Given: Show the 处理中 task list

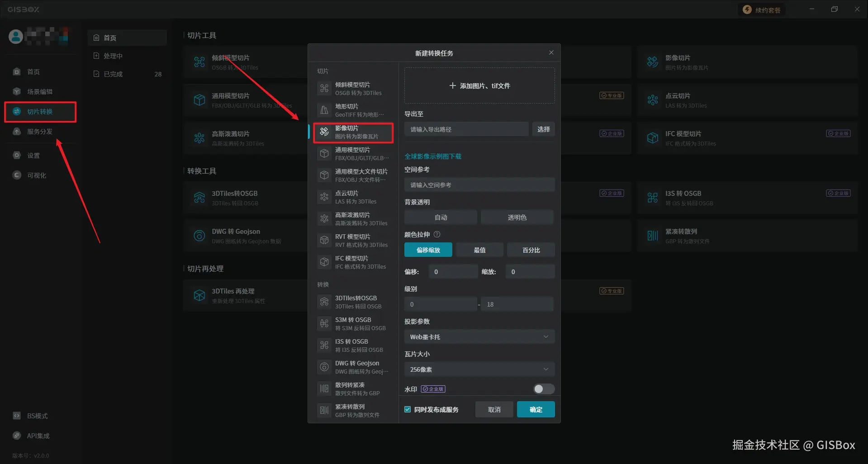Looking at the screenshot, I should tap(127, 56).
